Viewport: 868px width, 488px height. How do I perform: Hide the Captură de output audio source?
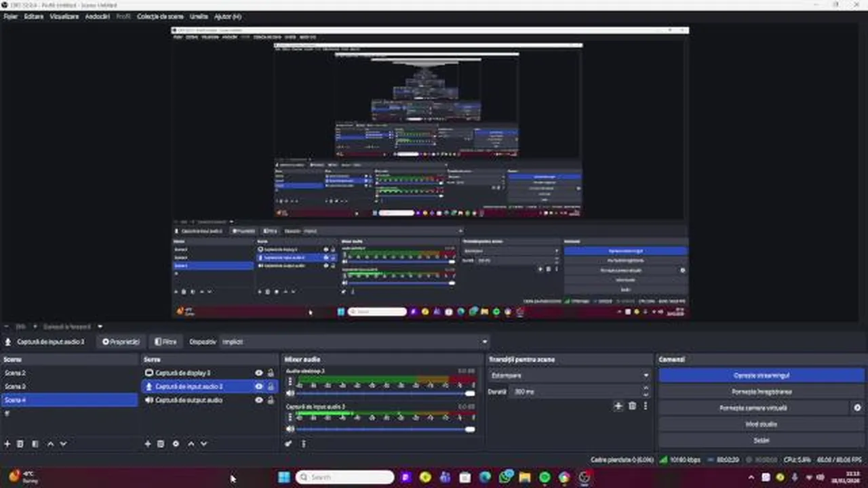[258, 400]
